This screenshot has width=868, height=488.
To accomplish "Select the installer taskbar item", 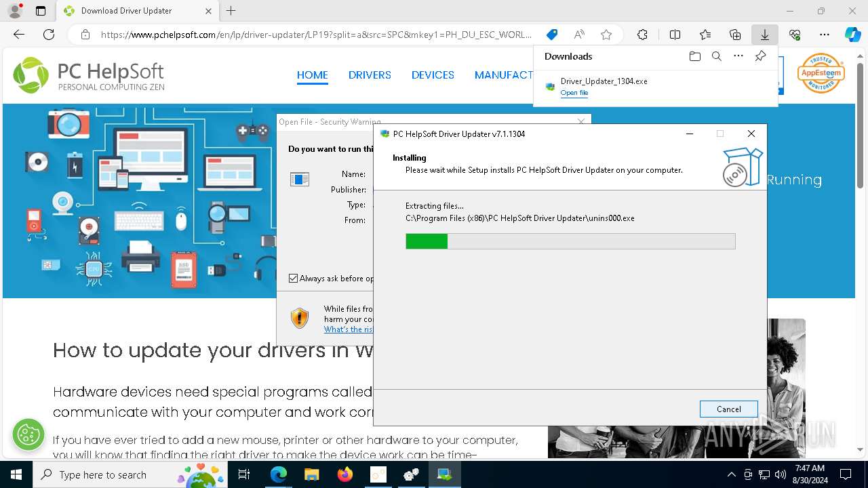I will click(445, 474).
